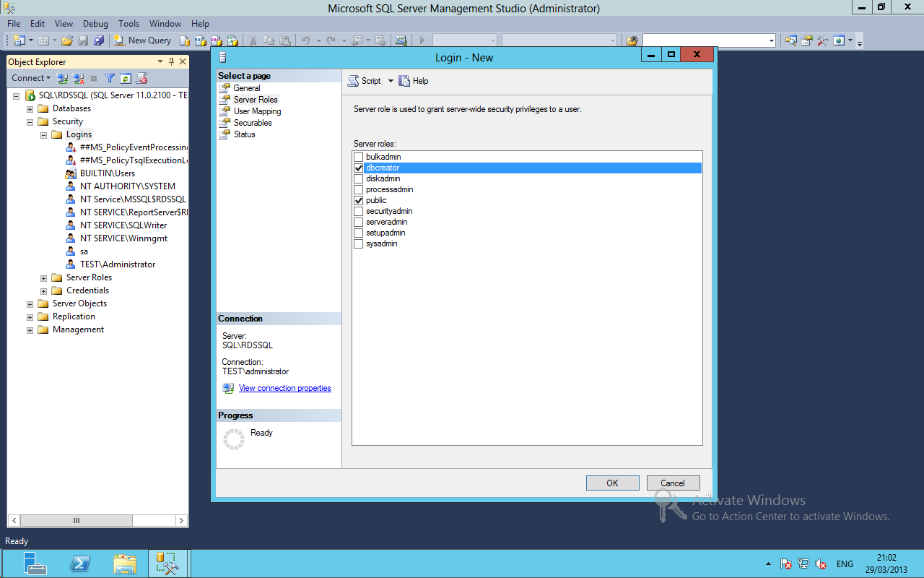Expand the Databases folder node
Viewport: 924px width, 578px height.
[30, 108]
